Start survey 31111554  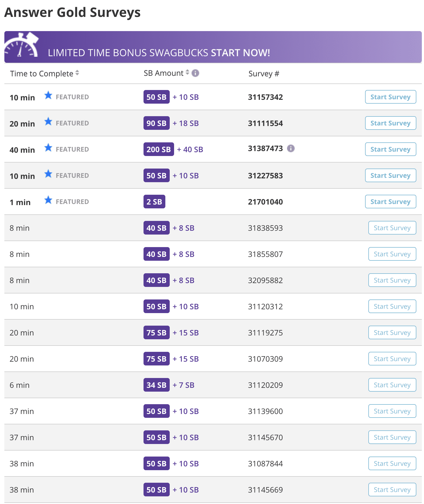click(390, 123)
